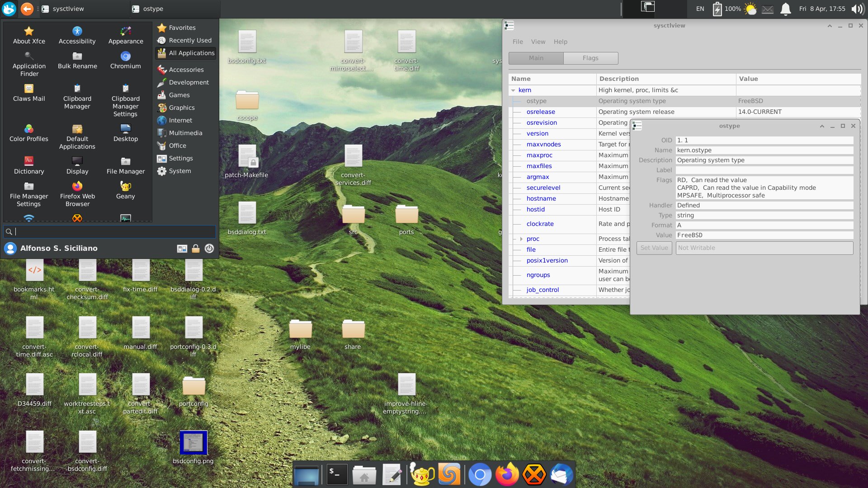
Task: Select the Recently Used category
Action: click(x=186, y=40)
